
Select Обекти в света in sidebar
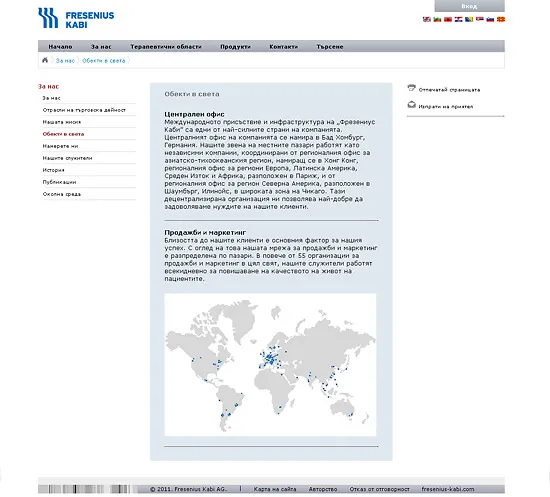63,134
